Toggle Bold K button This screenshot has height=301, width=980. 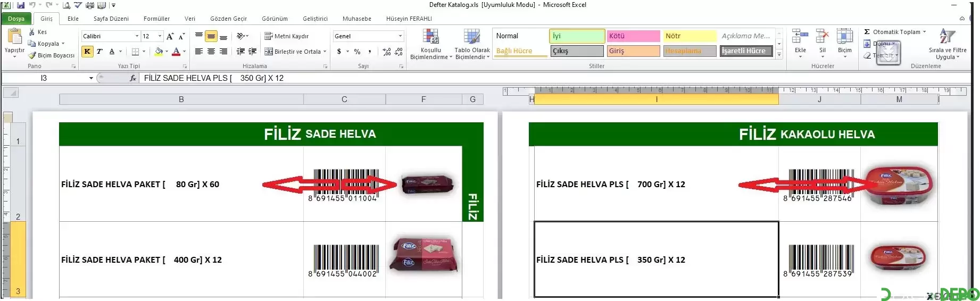click(x=87, y=52)
